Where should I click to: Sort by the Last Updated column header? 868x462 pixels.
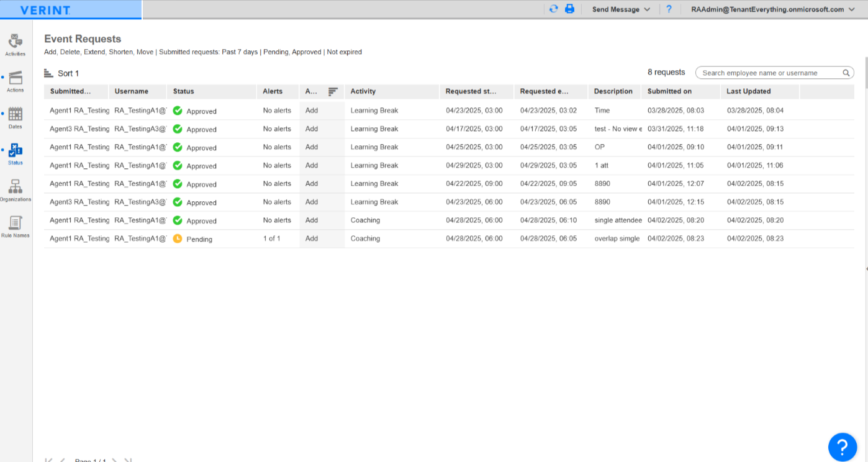pos(749,91)
